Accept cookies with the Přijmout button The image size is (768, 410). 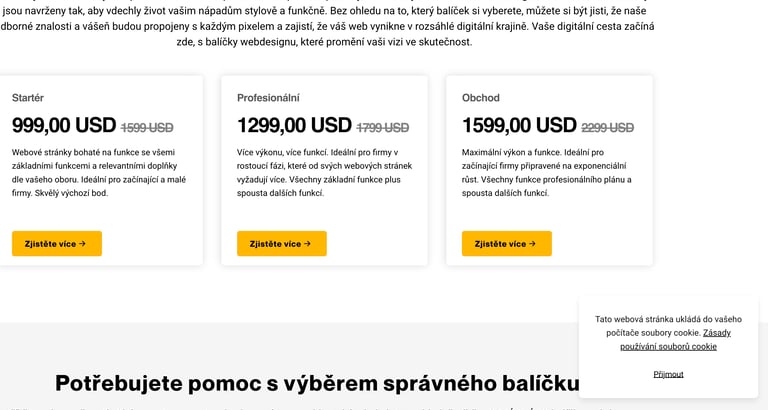coord(668,374)
